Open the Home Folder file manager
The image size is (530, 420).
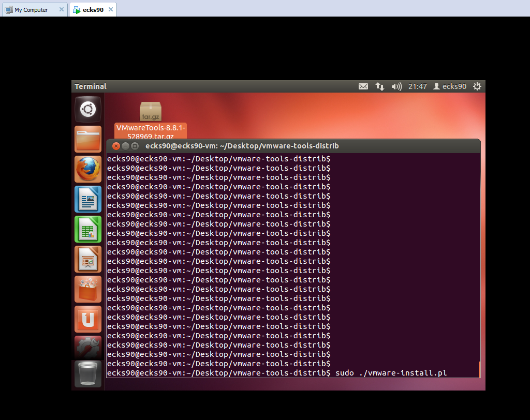pyautogui.click(x=88, y=139)
